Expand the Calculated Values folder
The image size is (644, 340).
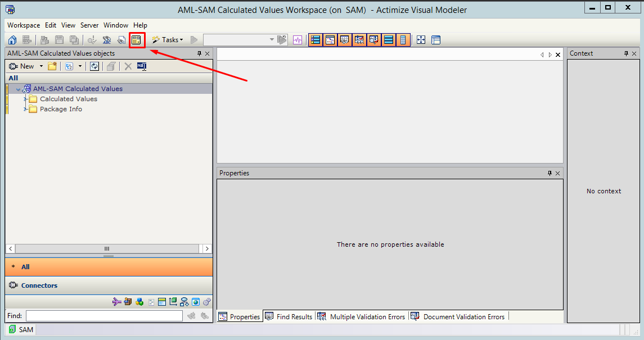pyautogui.click(x=25, y=99)
